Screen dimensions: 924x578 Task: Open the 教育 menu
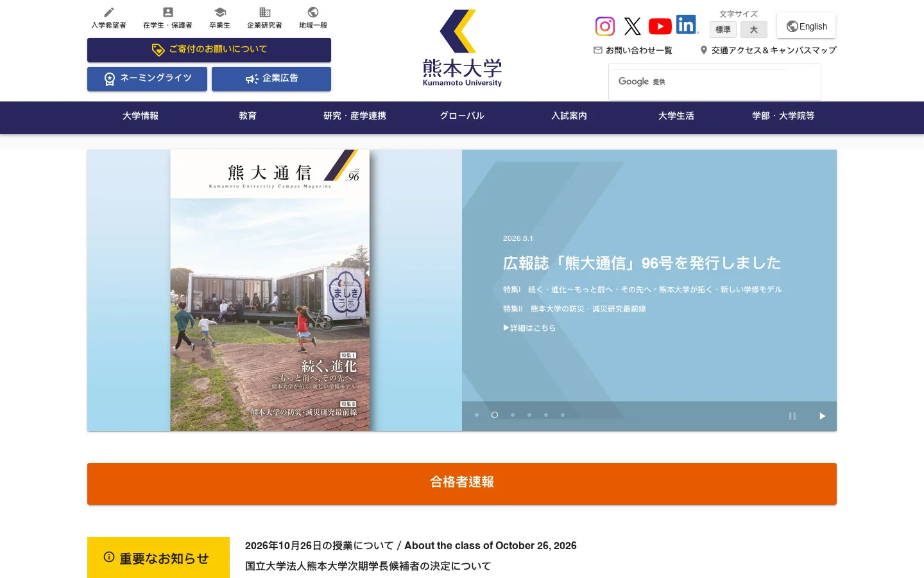tap(248, 116)
